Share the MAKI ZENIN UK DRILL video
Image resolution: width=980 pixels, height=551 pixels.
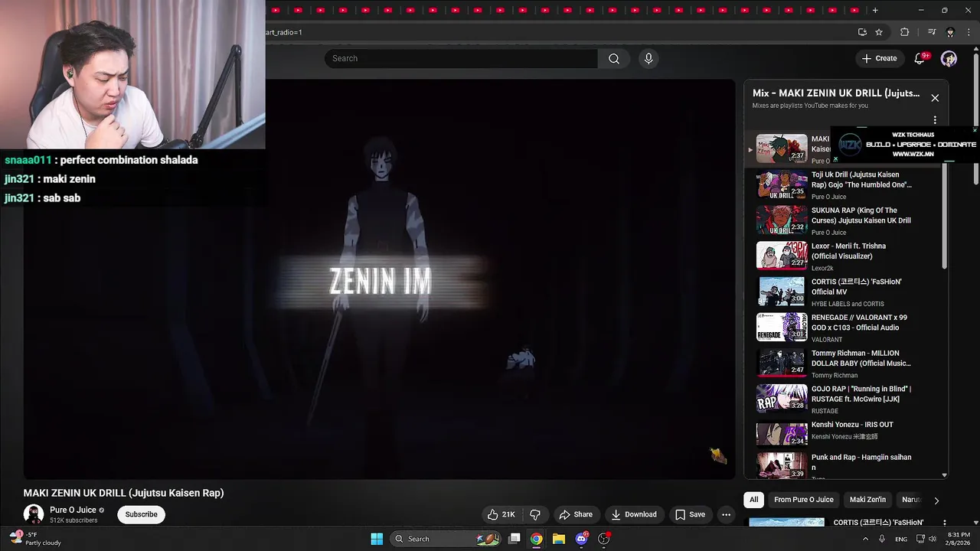pyautogui.click(x=576, y=514)
